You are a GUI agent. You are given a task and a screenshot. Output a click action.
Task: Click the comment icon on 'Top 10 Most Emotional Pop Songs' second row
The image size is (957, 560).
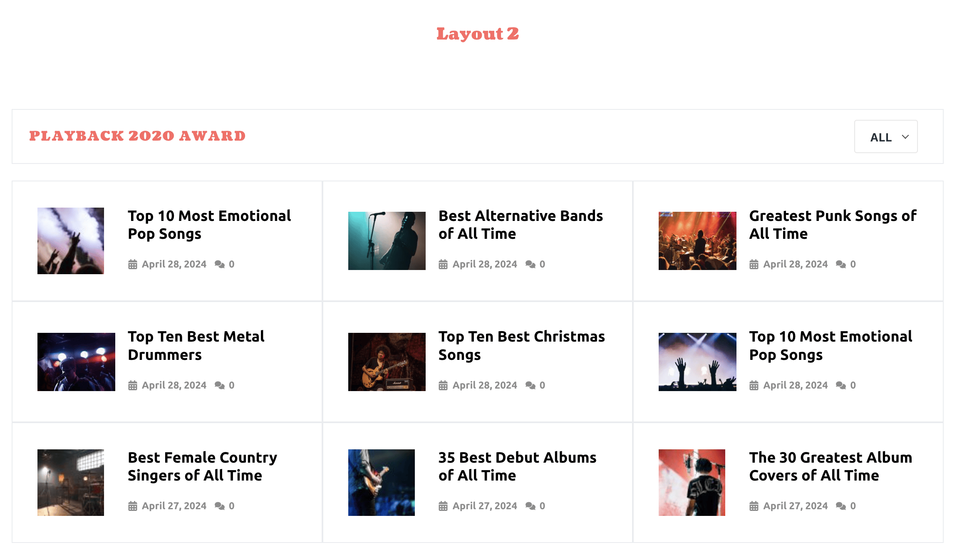[841, 385]
